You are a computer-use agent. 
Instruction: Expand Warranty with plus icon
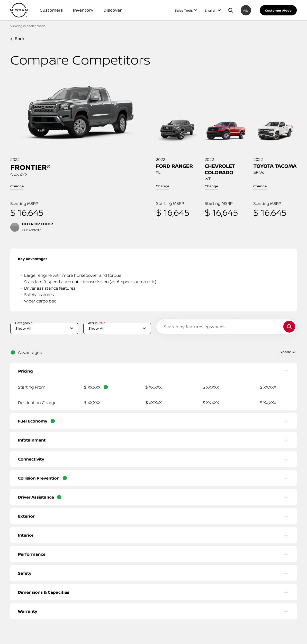point(286,611)
